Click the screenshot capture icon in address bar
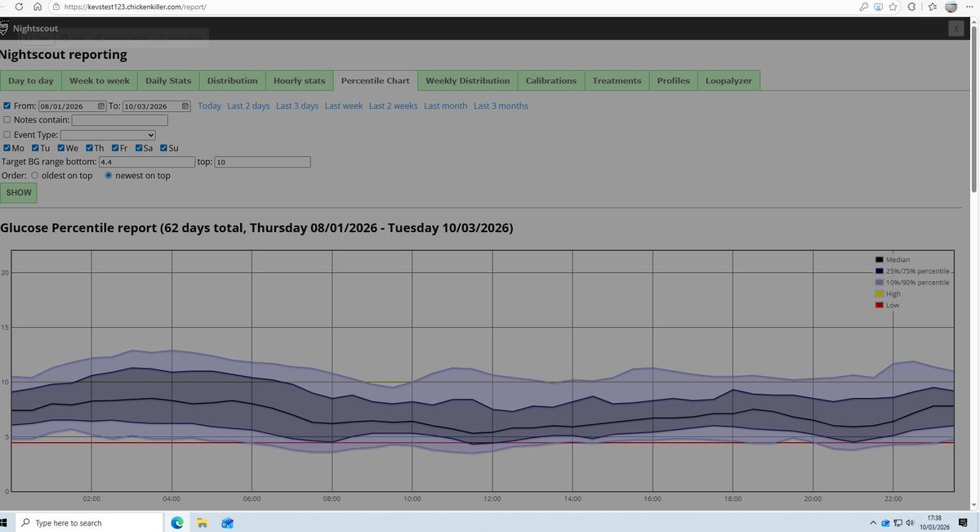Screen dimensions: 980x532 coord(879,7)
